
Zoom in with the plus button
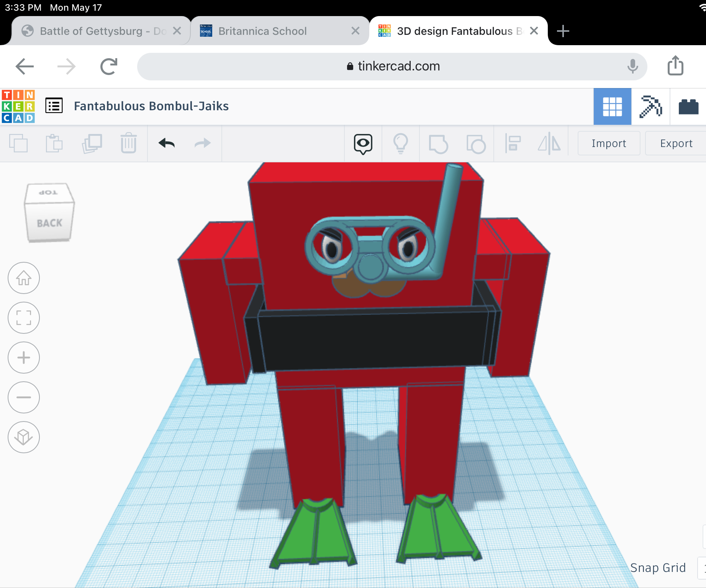[x=24, y=358]
